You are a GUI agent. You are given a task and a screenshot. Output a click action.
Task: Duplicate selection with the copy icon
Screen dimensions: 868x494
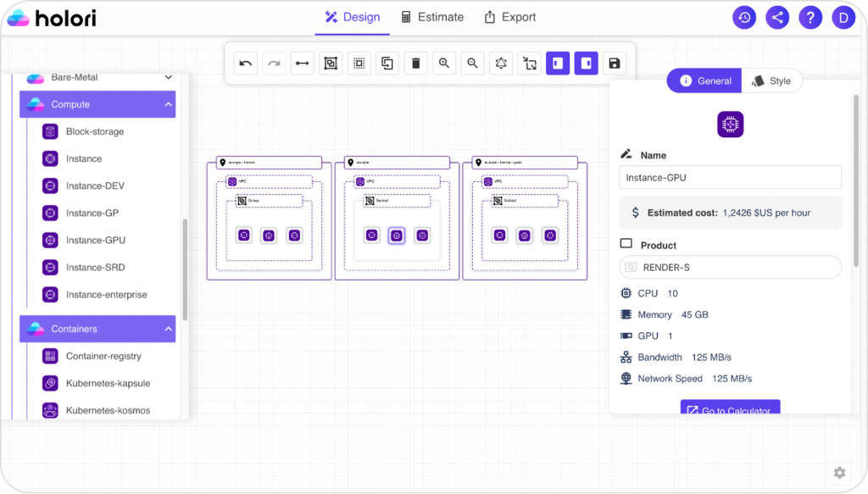(x=387, y=64)
